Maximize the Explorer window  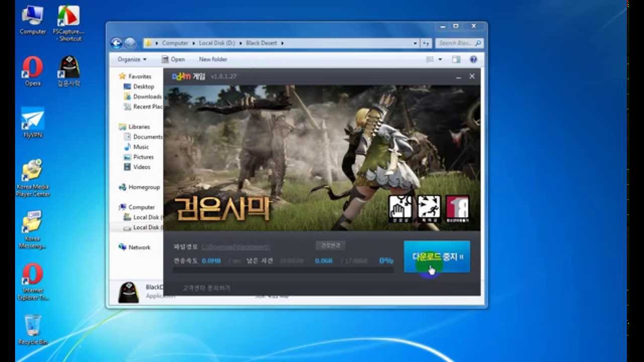pyautogui.click(x=456, y=26)
